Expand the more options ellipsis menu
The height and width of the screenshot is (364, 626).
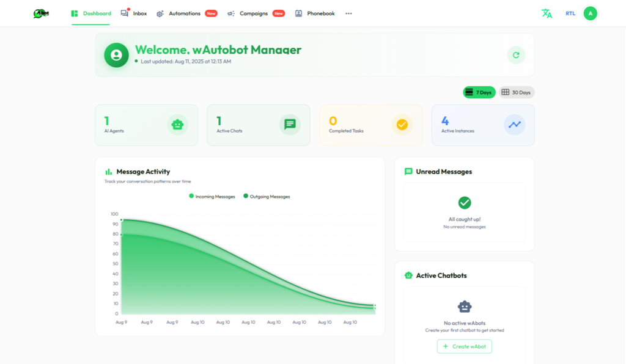[348, 13]
